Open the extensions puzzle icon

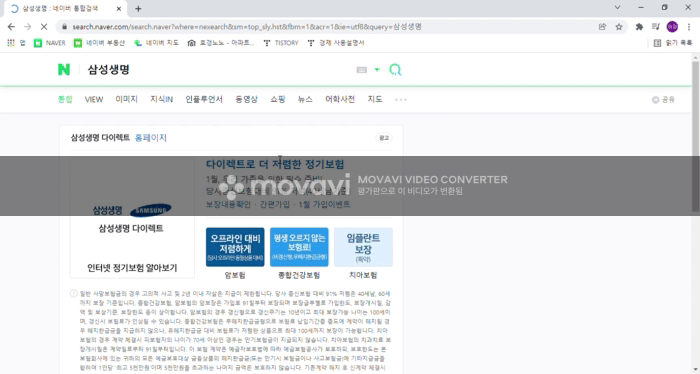coord(639,27)
